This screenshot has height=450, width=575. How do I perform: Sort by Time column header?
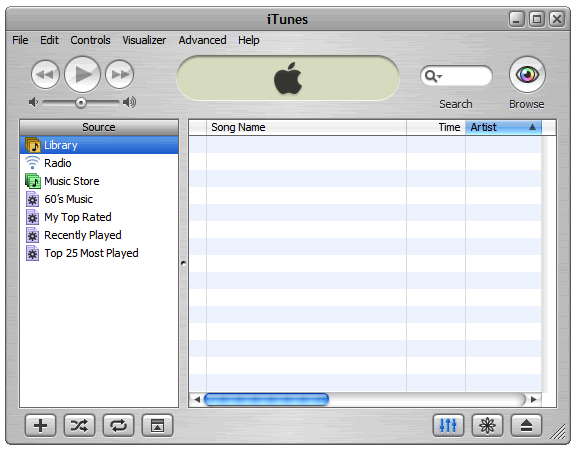[x=436, y=127]
